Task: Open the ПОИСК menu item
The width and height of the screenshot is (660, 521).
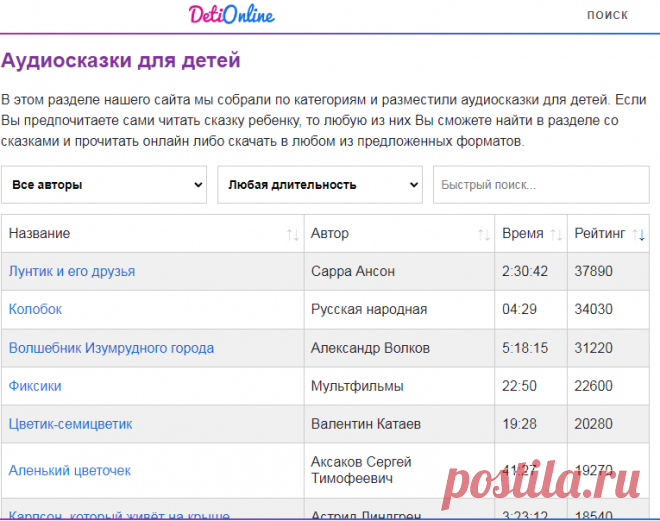Action: 607,15
